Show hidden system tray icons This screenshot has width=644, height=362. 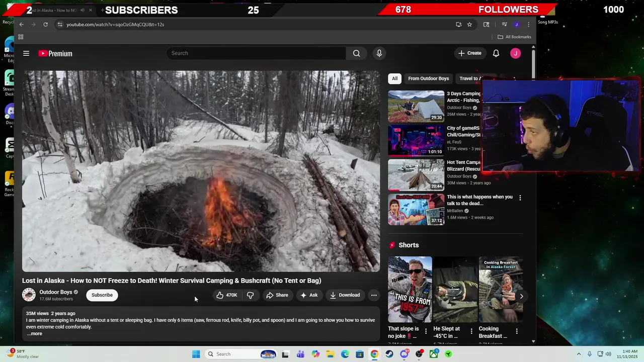(579, 354)
